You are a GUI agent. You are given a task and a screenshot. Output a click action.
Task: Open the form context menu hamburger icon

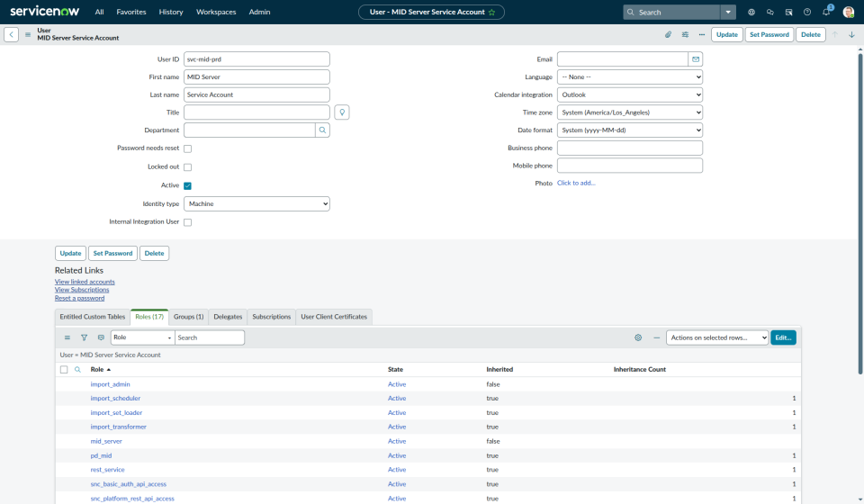coord(28,35)
